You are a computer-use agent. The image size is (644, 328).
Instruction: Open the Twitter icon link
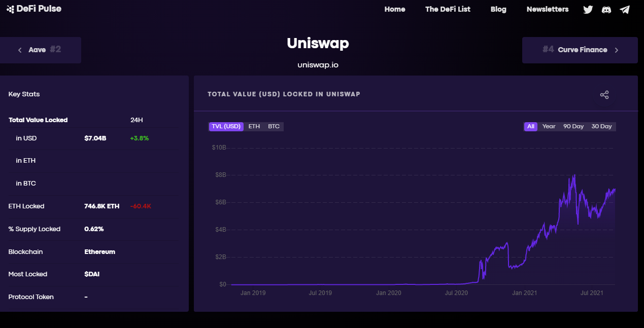[x=588, y=10]
